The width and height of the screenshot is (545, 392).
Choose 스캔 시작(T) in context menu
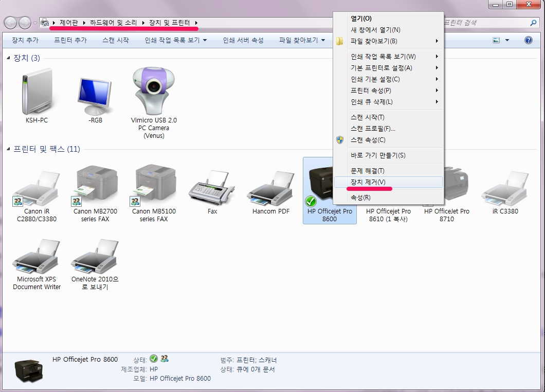388,117
